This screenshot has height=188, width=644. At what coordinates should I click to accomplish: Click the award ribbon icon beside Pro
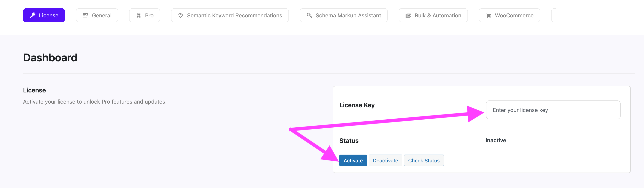[x=139, y=15]
